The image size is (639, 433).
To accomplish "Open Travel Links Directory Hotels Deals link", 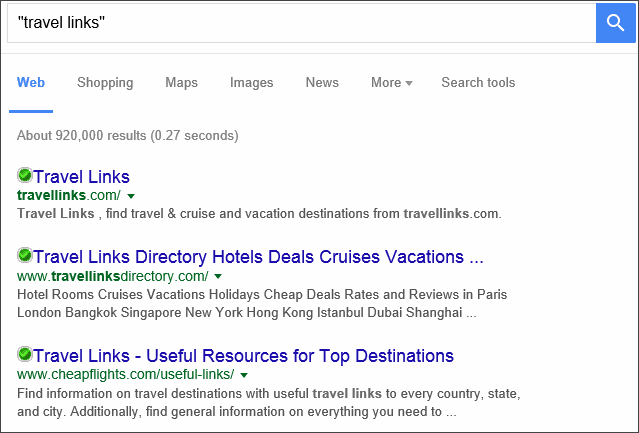I will pos(258,257).
